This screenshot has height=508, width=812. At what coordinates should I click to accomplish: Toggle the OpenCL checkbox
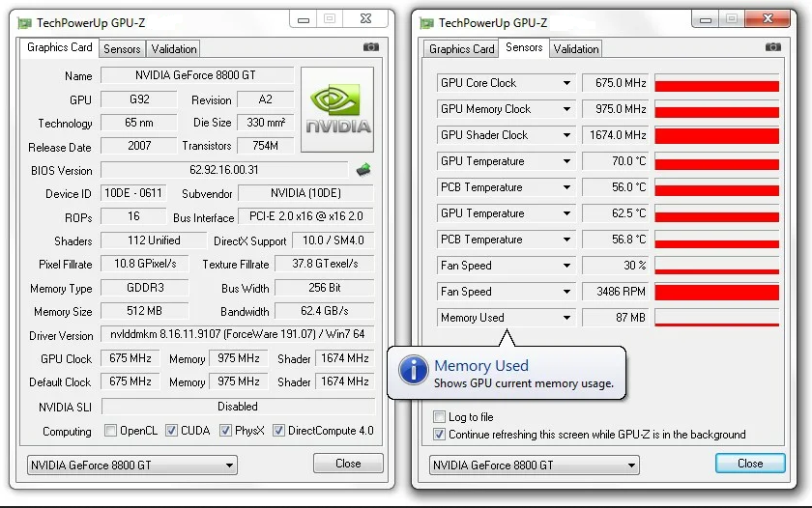(x=110, y=431)
